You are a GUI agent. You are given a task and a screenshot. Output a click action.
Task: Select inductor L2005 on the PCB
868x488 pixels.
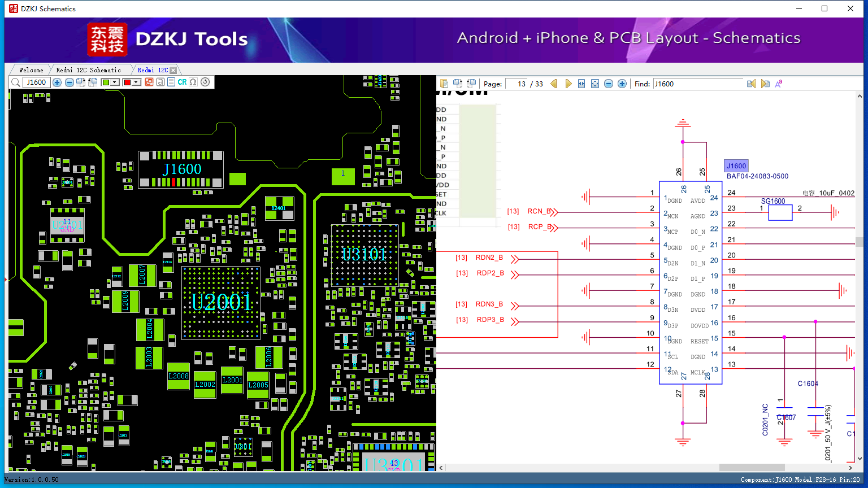point(258,385)
